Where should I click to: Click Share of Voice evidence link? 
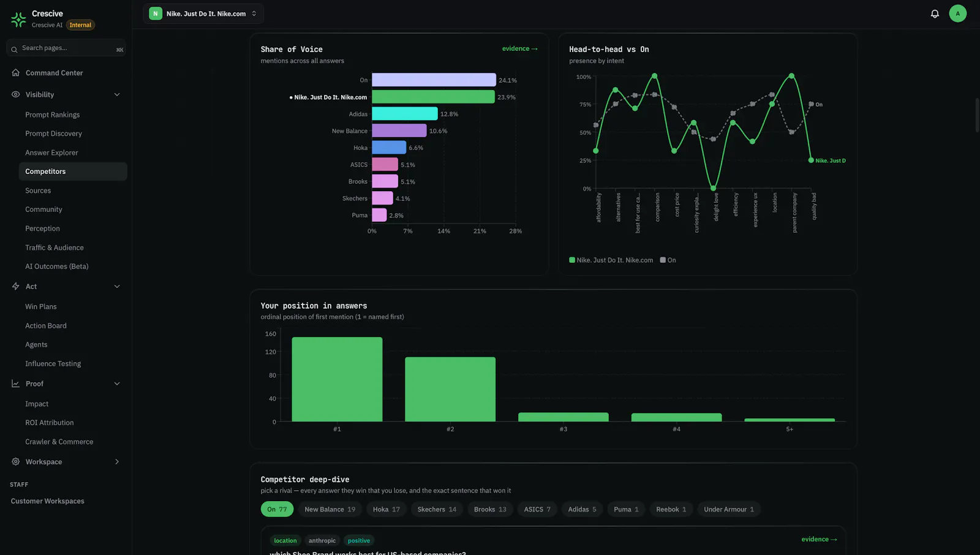click(519, 48)
